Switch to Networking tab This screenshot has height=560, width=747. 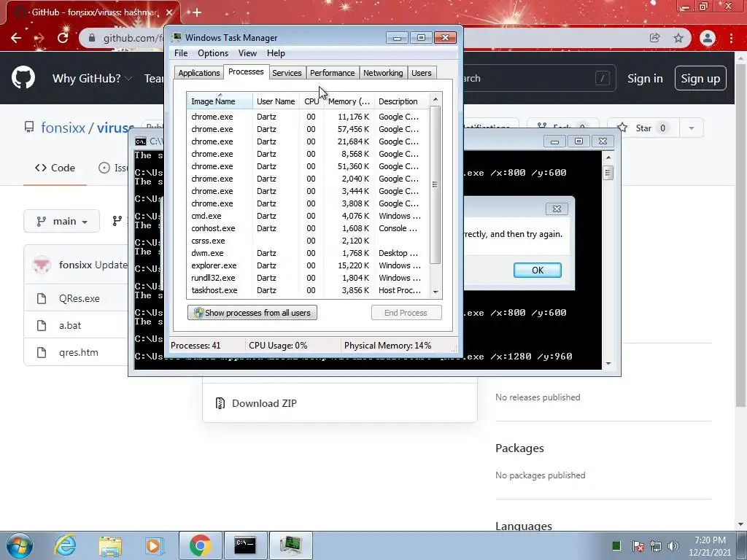pyautogui.click(x=383, y=73)
